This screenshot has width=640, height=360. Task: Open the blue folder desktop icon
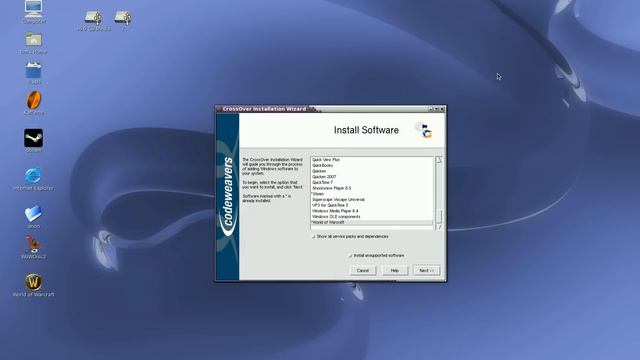point(33,214)
